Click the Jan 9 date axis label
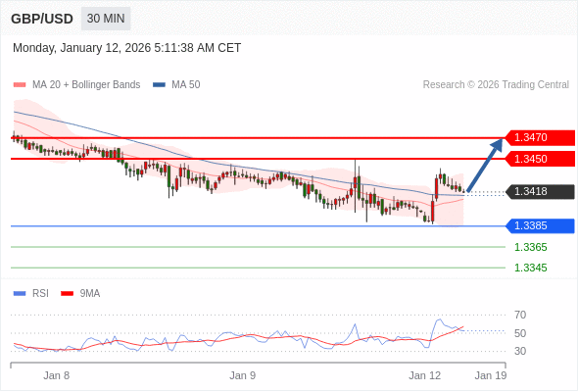Screen dimensions: 578x392 coord(243,375)
